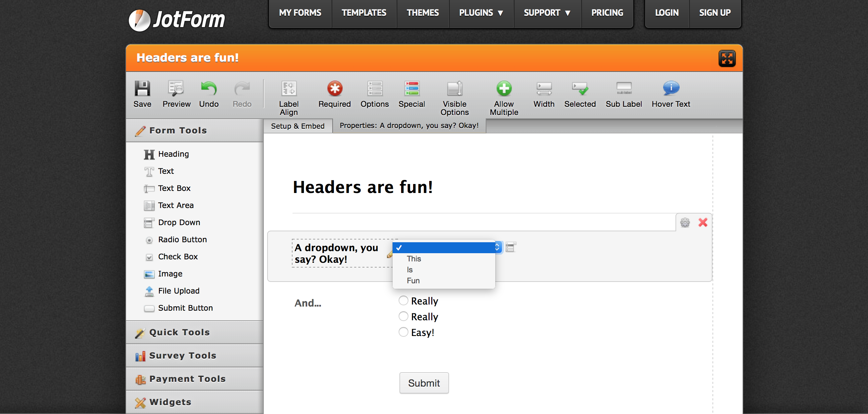Open the Plugins dropdown menu
The width and height of the screenshot is (868, 414).
tap(481, 13)
